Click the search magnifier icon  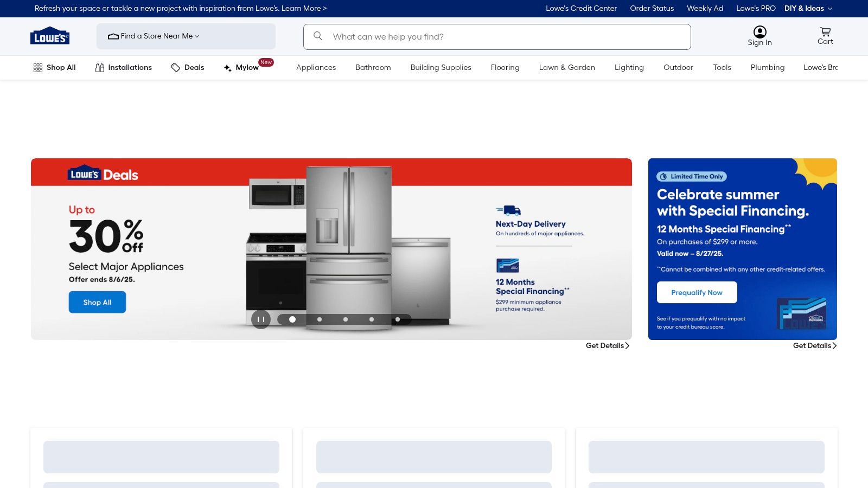click(318, 36)
